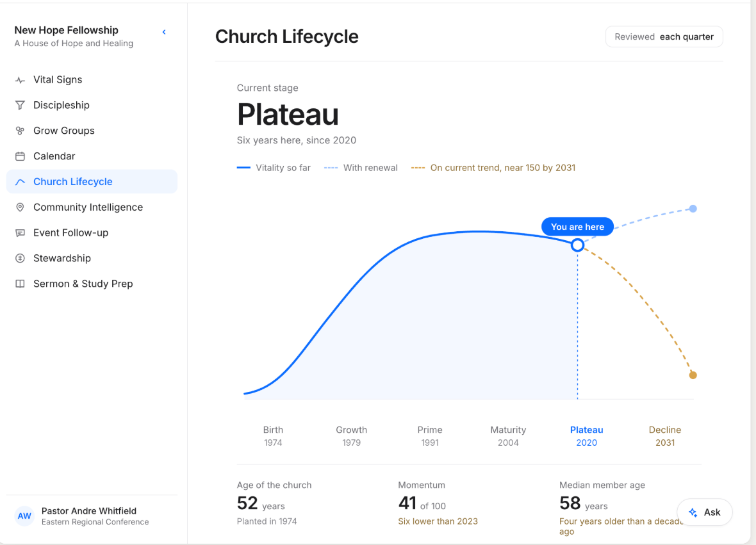Click the Sermon & Study Prep book icon

pos(20,284)
